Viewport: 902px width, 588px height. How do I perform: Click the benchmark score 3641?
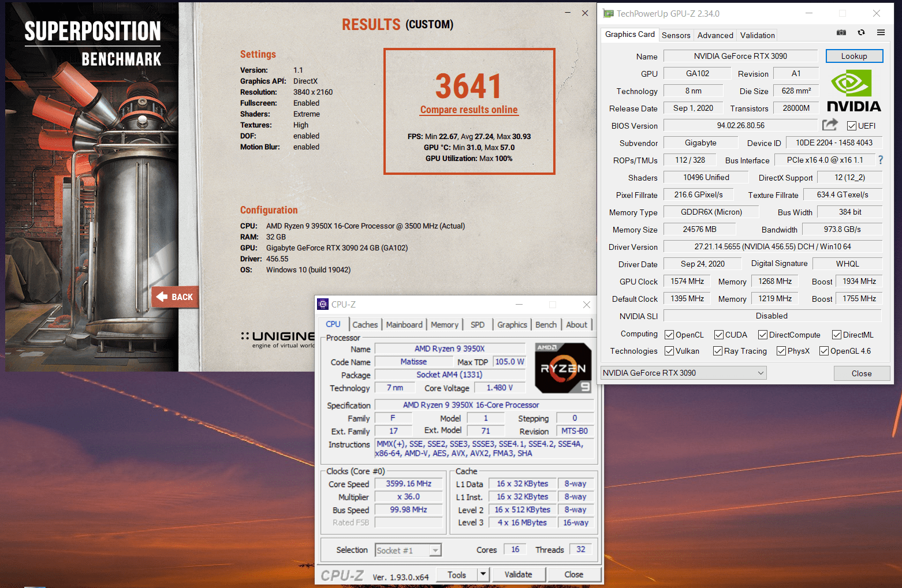469,86
